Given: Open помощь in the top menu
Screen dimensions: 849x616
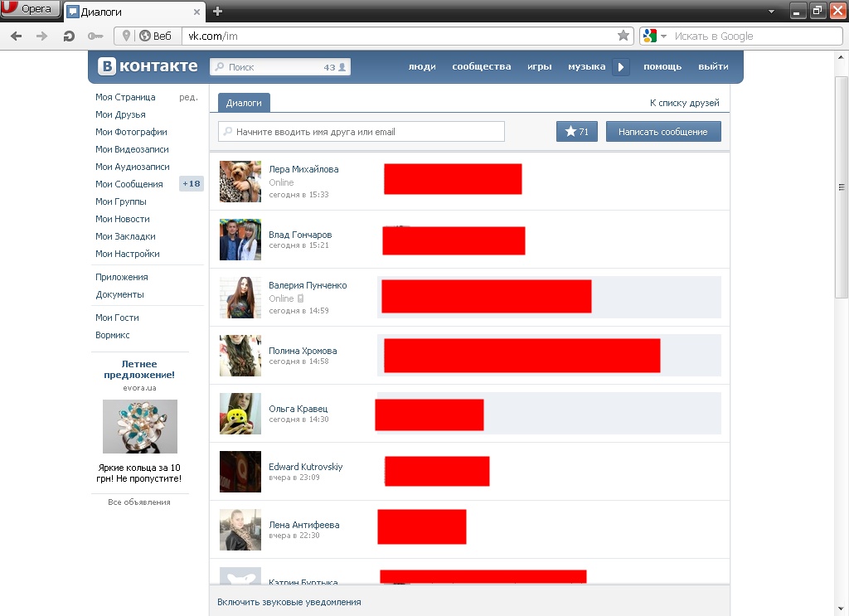Looking at the screenshot, I should (x=662, y=66).
